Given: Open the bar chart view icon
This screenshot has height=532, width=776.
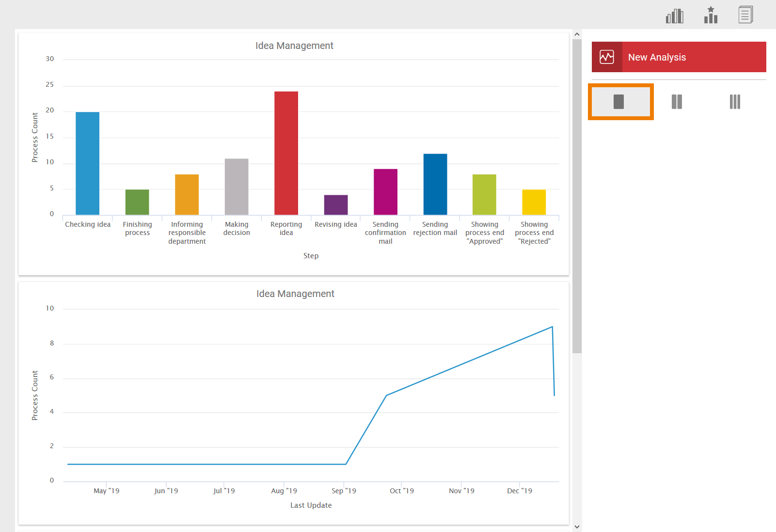Looking at the screenshot, I should pyautogui.click(x=674, y=16).
